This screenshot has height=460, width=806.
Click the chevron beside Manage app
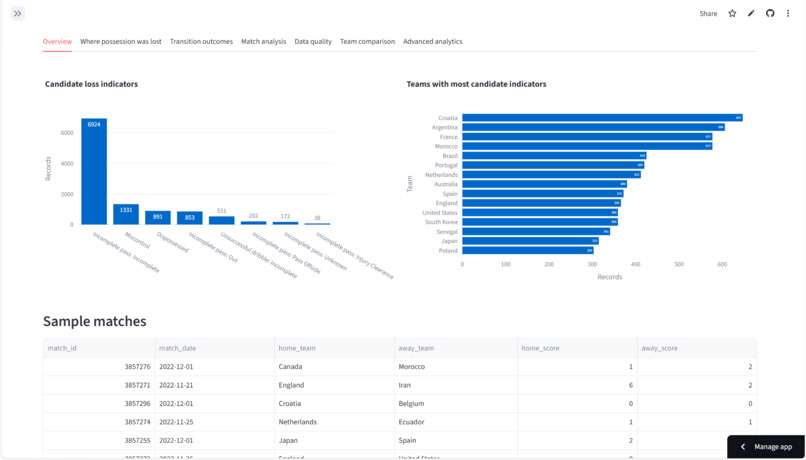[743, 447]
